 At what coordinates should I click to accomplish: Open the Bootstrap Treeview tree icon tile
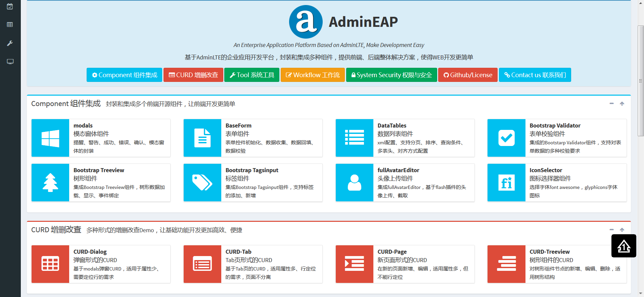pos(50,183)
